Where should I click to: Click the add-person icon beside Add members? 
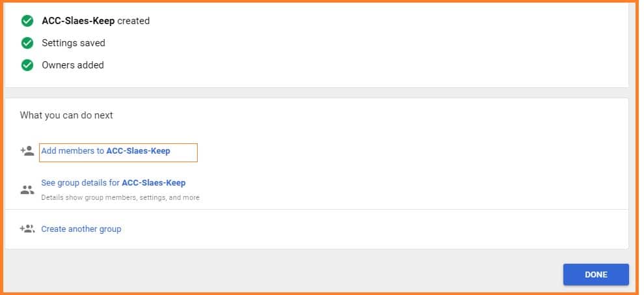pos(27,151)
